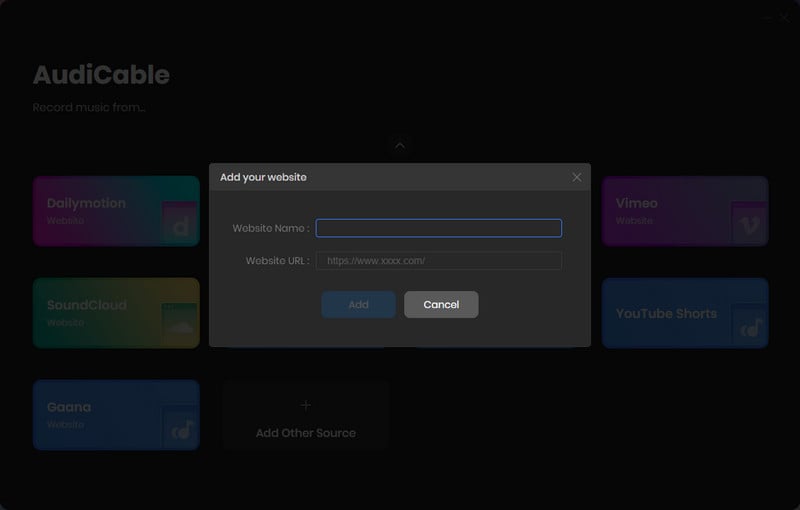Open the Dailymotion source card
Screen dimensions: 800x510
[x=116, y=211]
